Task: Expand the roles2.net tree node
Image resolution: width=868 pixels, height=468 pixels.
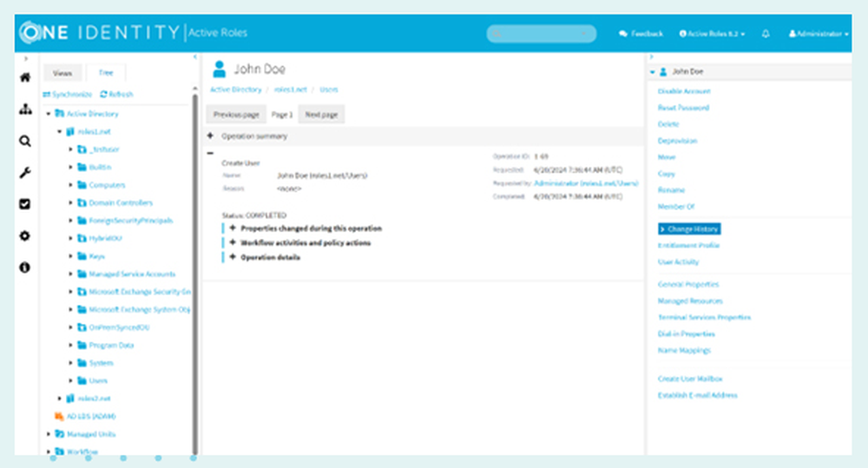Action: click(60, 399)
